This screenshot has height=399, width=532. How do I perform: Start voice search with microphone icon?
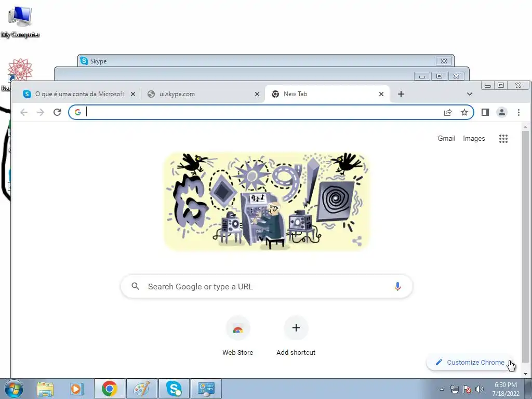point(397,286)
